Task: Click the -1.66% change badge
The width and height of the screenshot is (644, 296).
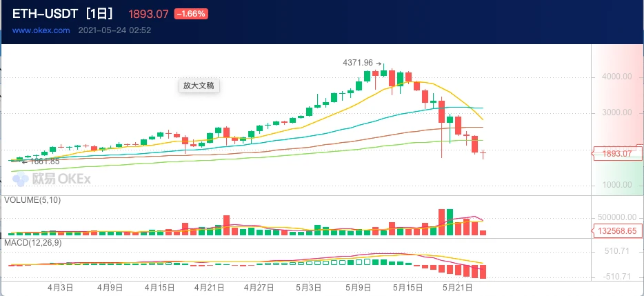Action: (x=191, y=14)
